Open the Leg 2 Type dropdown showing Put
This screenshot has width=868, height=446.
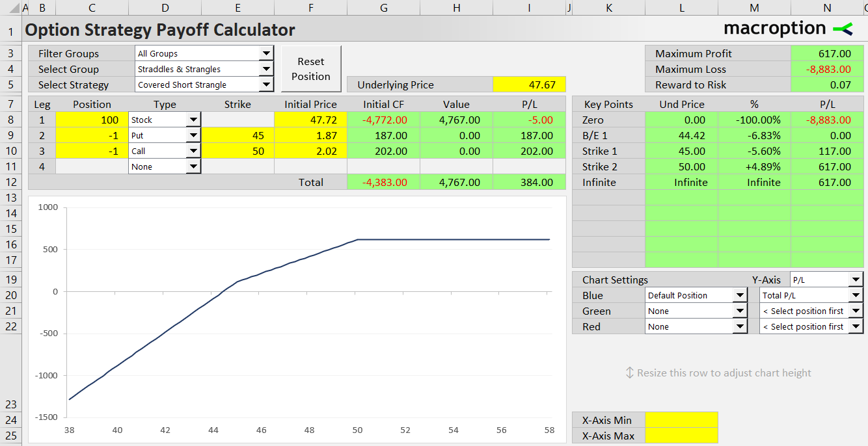click(193, 135)
